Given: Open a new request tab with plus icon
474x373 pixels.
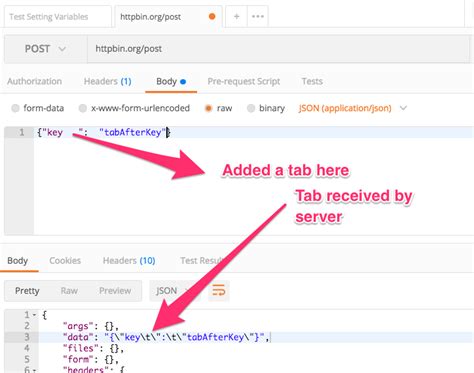Looking at the screenshot, I should click(x=236, y=16).
